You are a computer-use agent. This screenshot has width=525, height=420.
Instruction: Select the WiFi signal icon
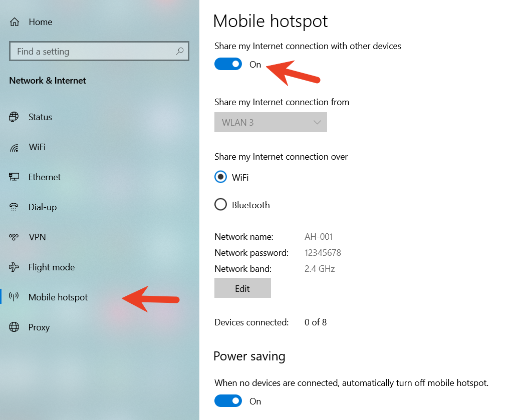[x=14, y=147]
